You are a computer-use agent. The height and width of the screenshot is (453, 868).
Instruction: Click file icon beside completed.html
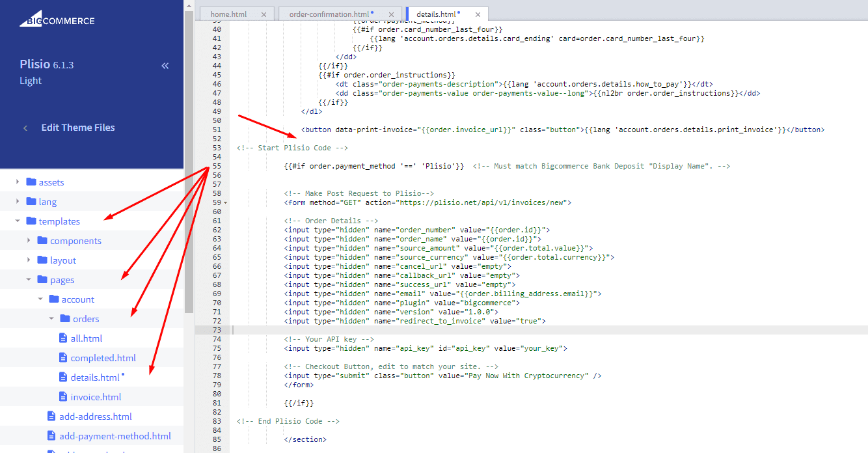(x=63, y=358)
